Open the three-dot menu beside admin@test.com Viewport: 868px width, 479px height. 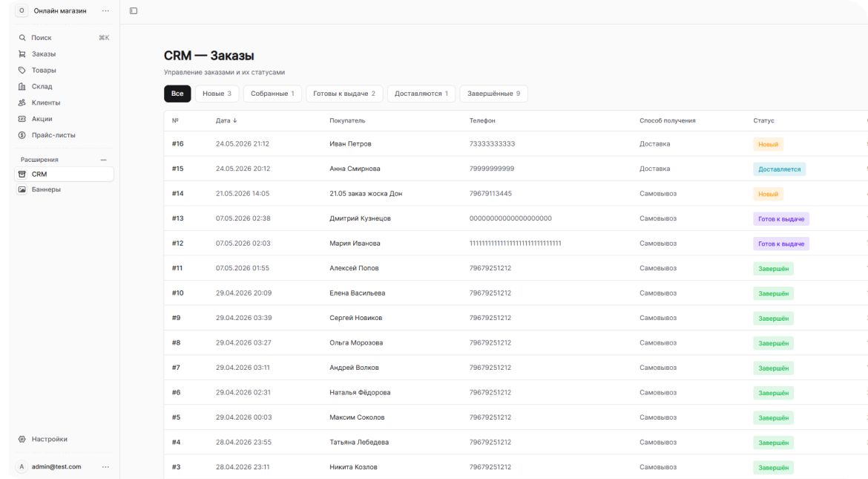[x=105, y=467]
